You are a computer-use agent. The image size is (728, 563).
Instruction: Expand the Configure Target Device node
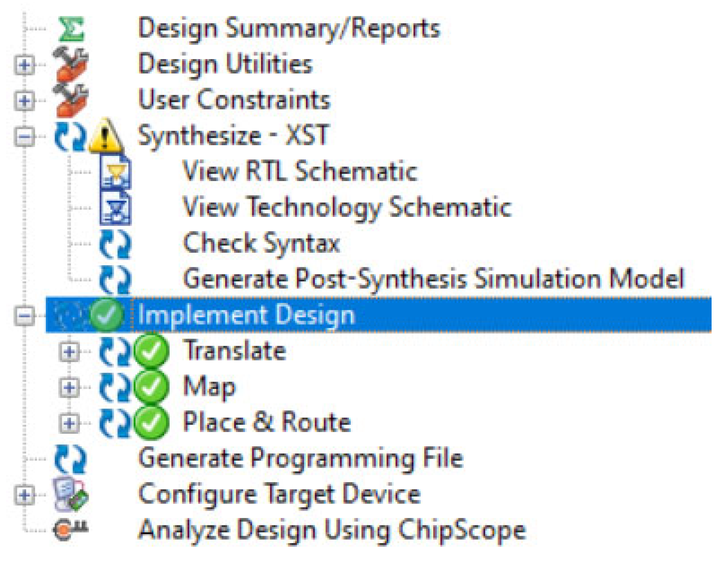tap(24, 495)
